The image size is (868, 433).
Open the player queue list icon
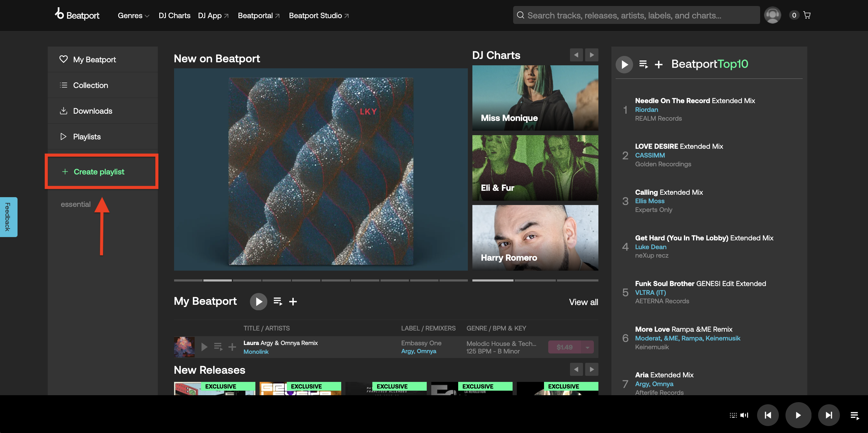[854, 415]
